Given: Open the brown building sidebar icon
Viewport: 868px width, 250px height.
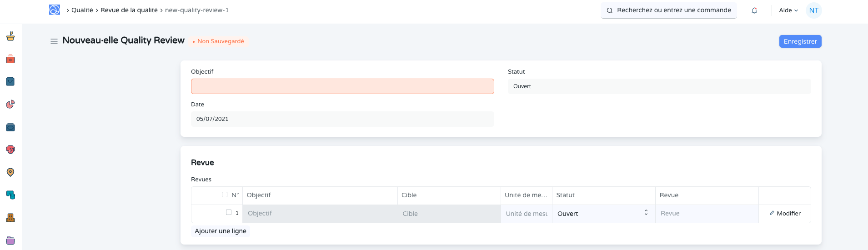Looking at the screenshot, I should tap(10, 218).
